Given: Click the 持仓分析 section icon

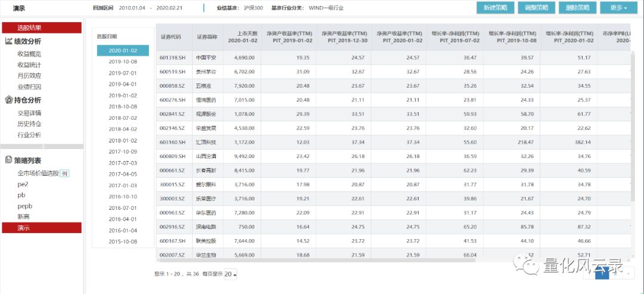Looking at the screenshot, I should [9, 100].
